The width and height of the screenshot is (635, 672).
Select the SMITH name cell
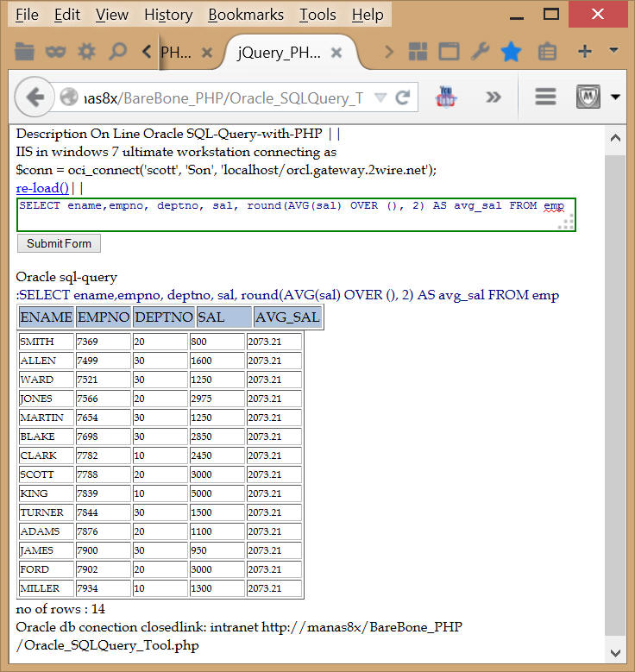click(x=47, y=342)
